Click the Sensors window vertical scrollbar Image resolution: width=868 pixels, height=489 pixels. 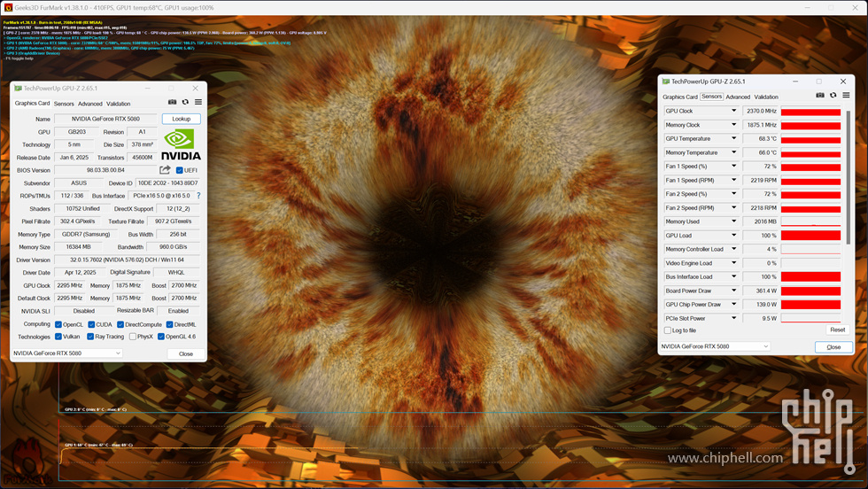pos(848,177)
